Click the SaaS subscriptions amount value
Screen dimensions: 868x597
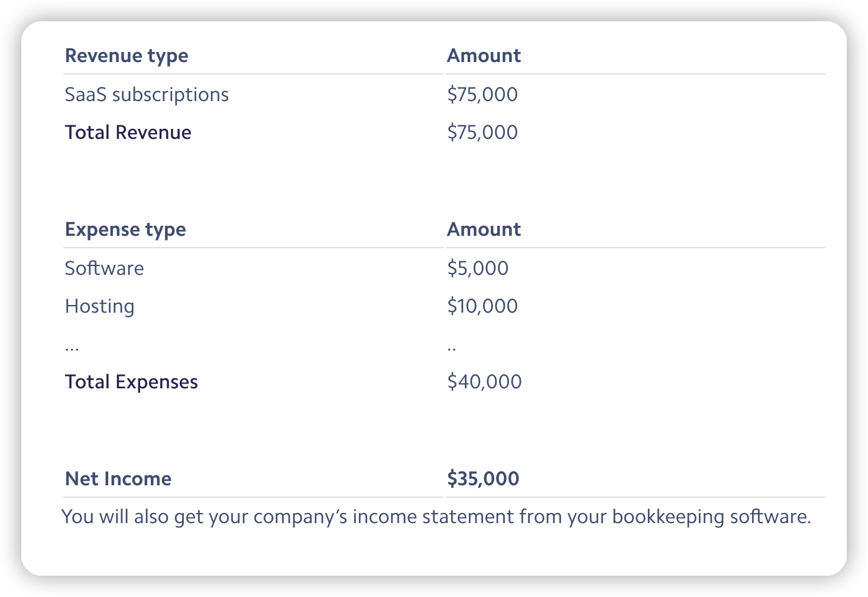coord(482,95)
